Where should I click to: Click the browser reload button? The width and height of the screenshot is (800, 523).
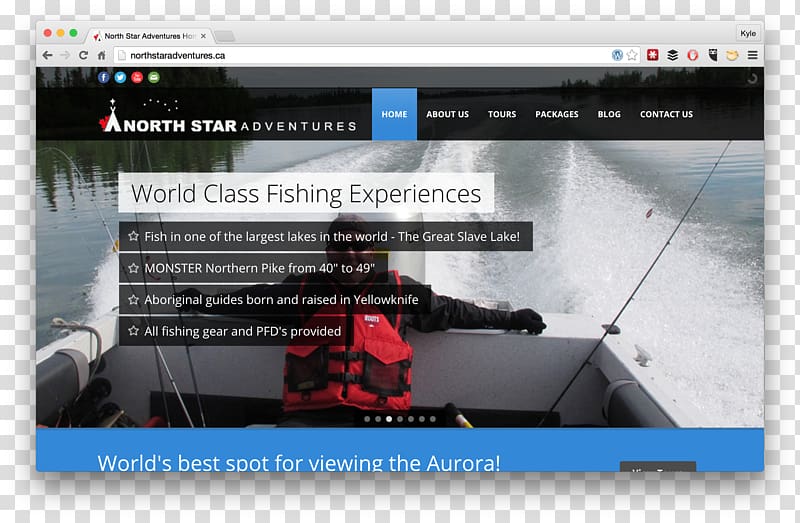[x=84, y=55]
